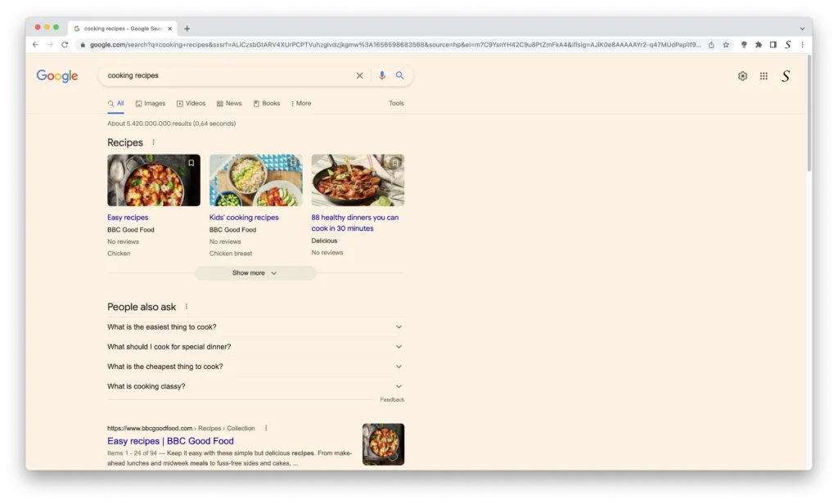Save the 88 healthy dinners card bookmark
The width and height of the screenshot is (838, 504).
tap(395, 163)
